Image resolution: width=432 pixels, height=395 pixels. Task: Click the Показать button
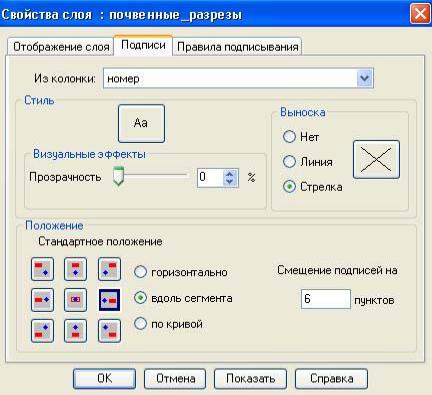(250, 379)
